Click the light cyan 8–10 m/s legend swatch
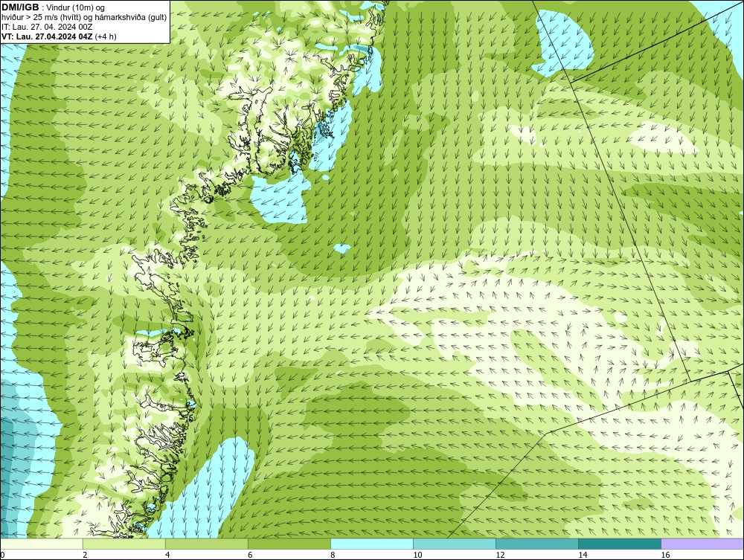Image resolution: width=744 pixels, height=560 pixels. pyautogui.click(x=372, y=544)
